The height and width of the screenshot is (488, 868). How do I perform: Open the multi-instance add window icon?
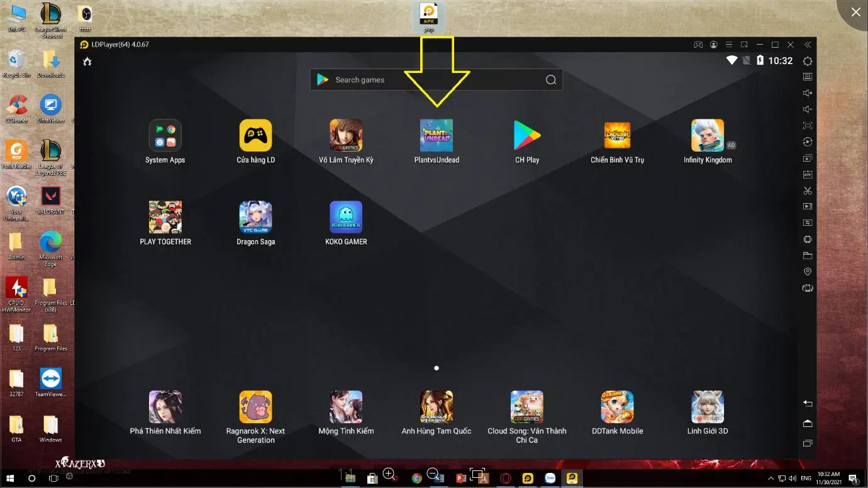pyautogui.click(x=808, y=158)
